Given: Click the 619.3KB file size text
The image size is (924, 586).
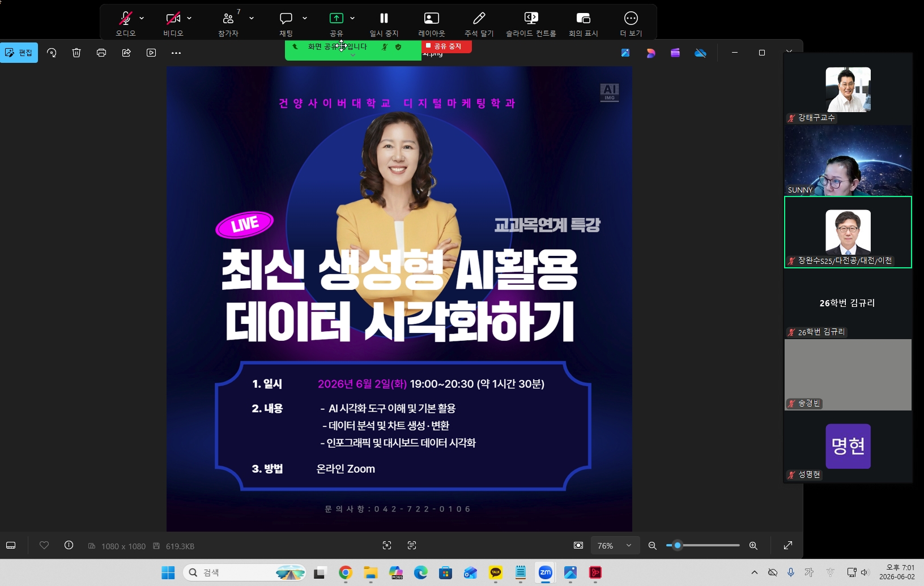Looking at the screenshot, I should click(x=180, y=546).
